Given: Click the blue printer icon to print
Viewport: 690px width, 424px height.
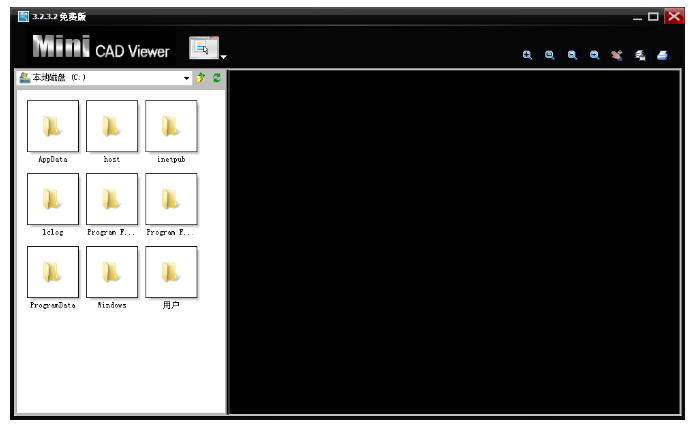Looking at the screenshot, I should tap(662, 55).
